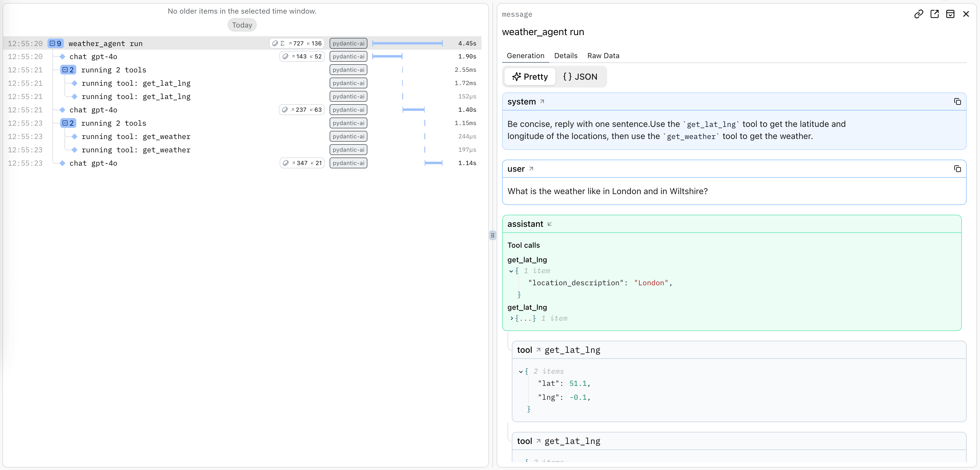Collapse the 2 items JSON in the tool result
Image resolution: width=980 pixels, height=470 pixels.
coord(521,372)
